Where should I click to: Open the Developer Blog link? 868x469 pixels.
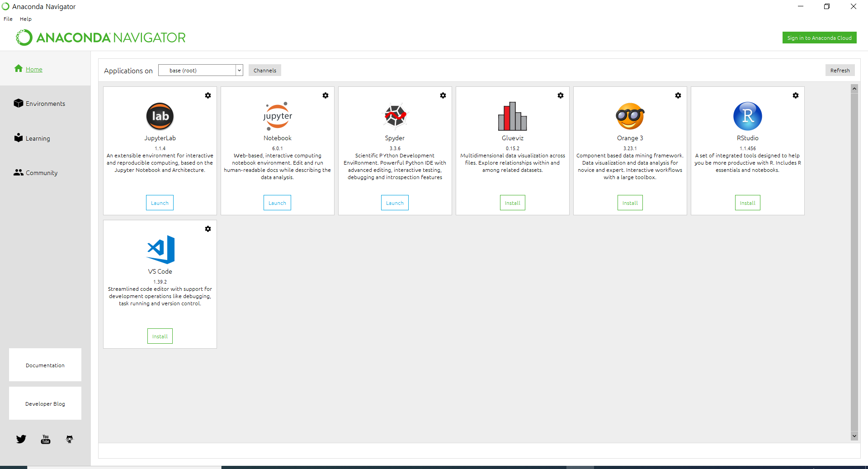pos(45,403)
